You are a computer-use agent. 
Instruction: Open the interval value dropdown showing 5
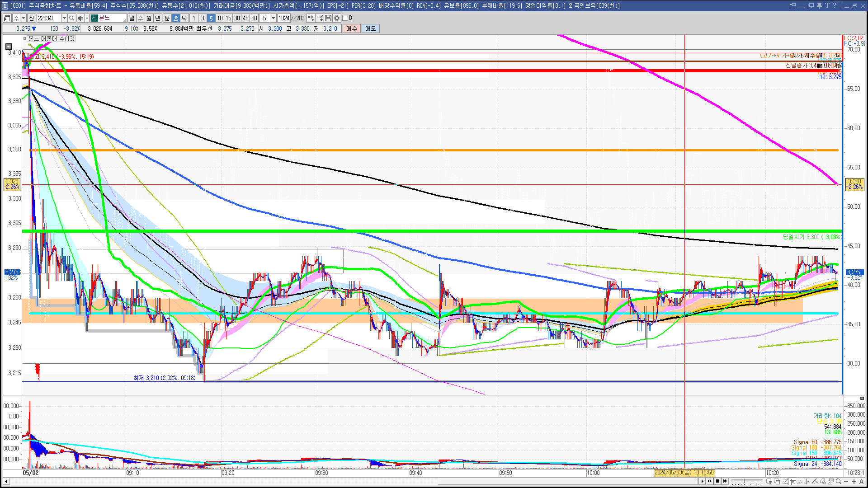point(273,18)
